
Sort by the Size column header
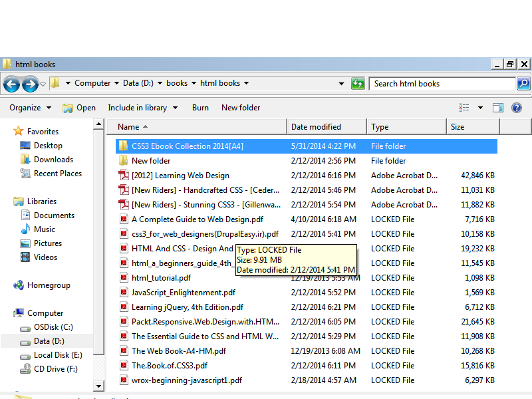coord(473,127)
